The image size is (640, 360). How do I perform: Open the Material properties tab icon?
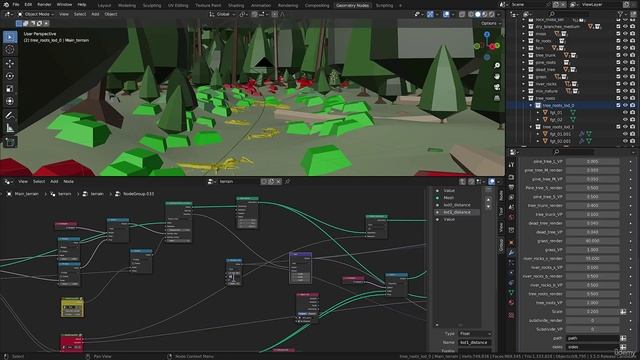point(511,302)
